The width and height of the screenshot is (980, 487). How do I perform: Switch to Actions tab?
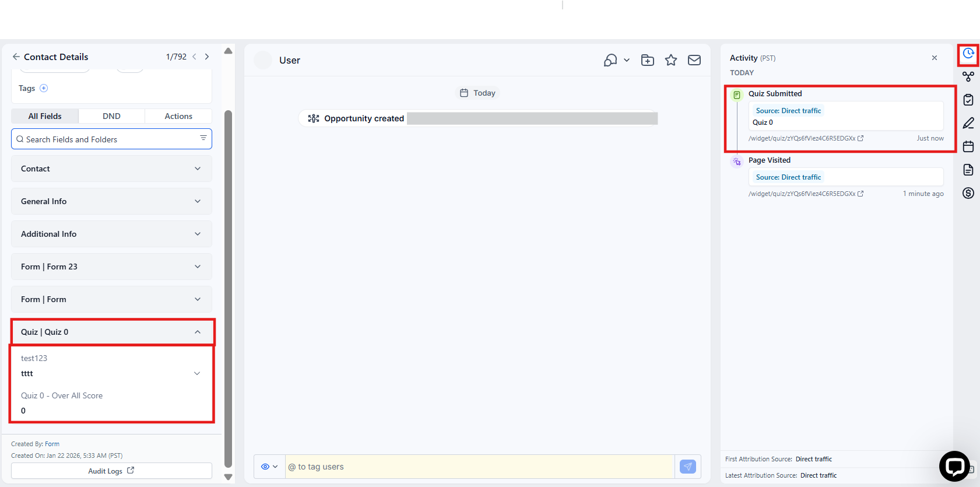coord(178,116)
